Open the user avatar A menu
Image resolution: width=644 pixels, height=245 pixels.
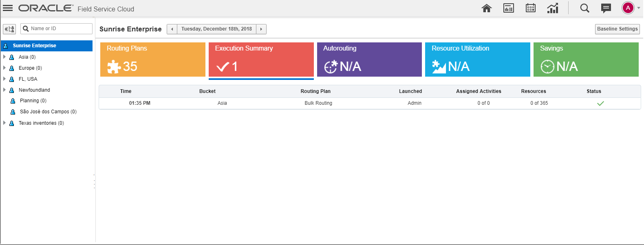[x=628, y=8]
